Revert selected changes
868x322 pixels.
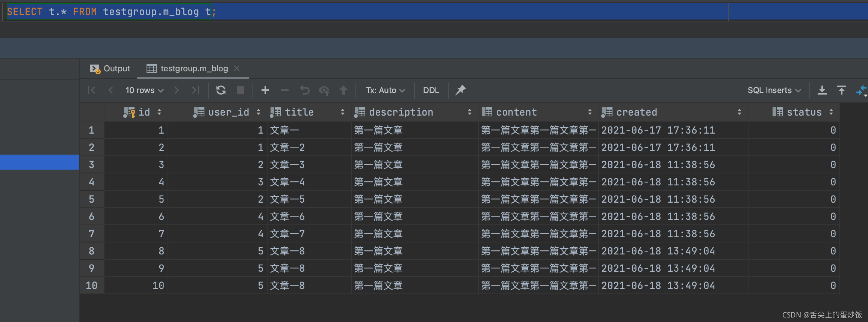coord(304,90)
